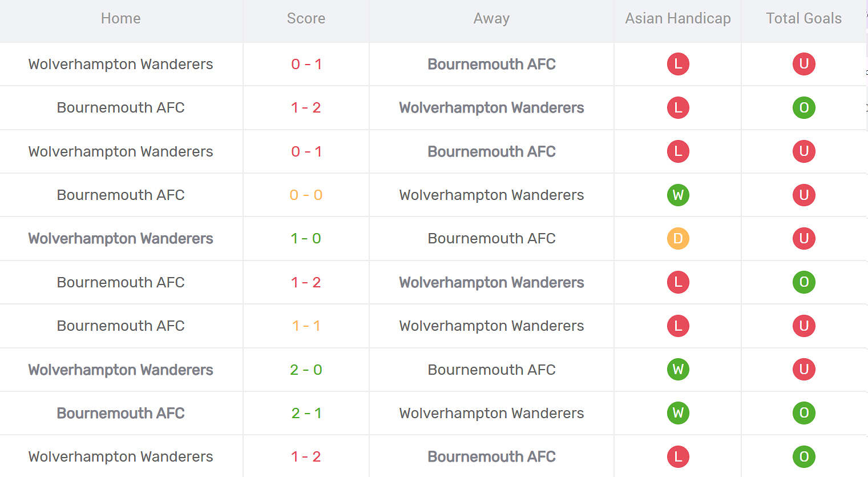The height and width of the screenshot is (477, 868).
Task: Click the red L badge in the 1 - 1 row
Action: (678, 326)
